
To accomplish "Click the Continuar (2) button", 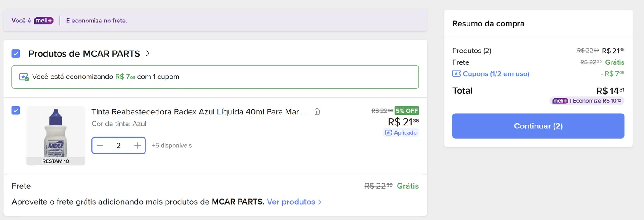I will coord(538,126).
